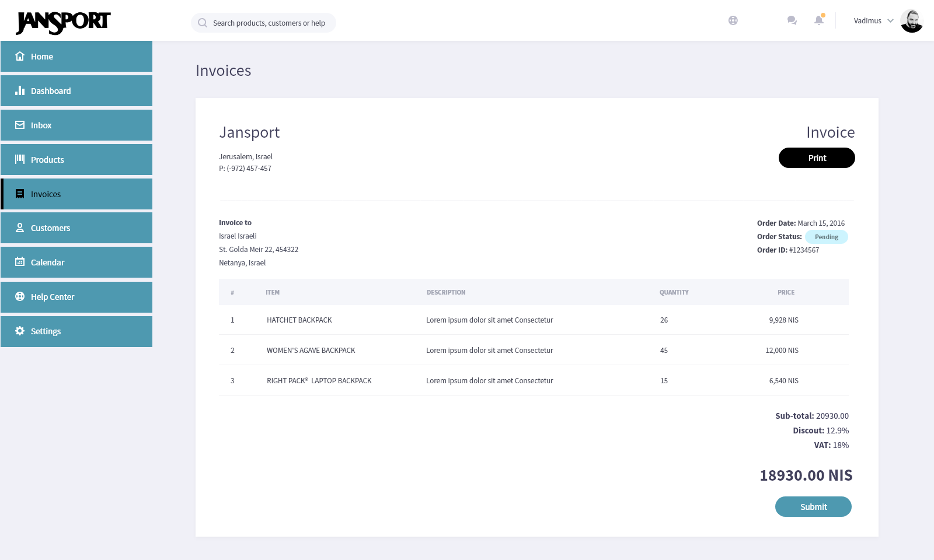Click the Settings gear icon
934x560 pixels.
coord(20,331)
